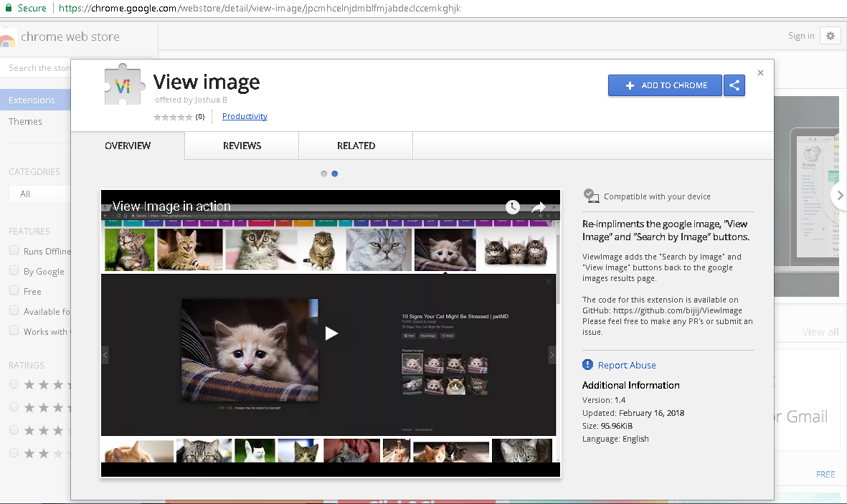The width and height of the screenshot is (847, 504).
Task: Select the second star-rating radio button
Action: coord(14,406)
